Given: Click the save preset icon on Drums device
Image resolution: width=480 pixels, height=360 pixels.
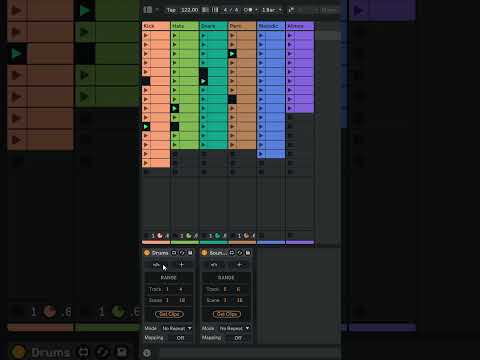Looking at the screenshot, I should click(190, 253).
